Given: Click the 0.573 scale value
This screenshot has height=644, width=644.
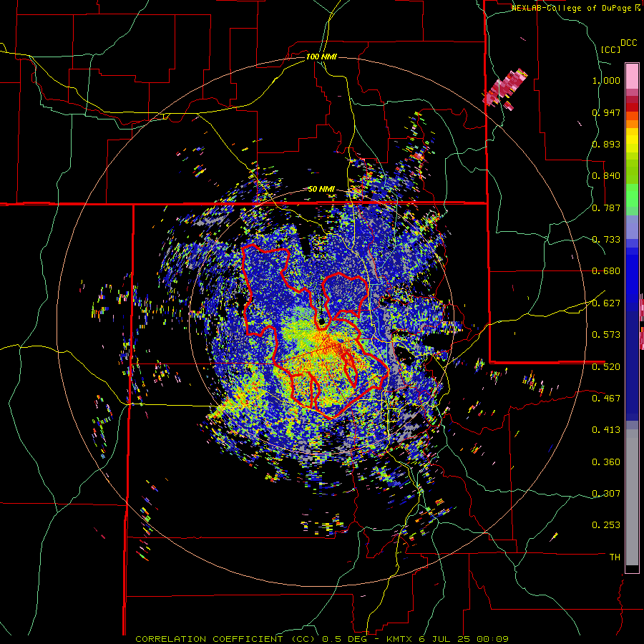Looking at the screenshot, I should 606,335.
